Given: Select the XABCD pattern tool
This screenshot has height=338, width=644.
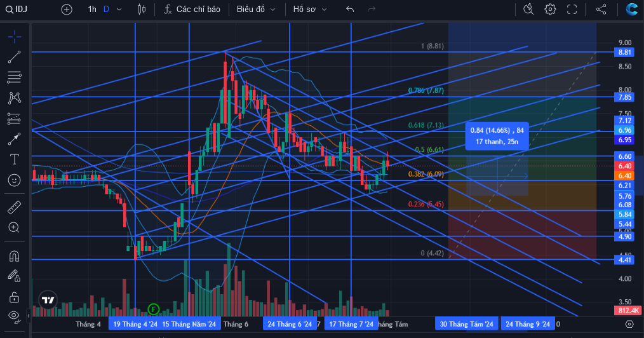Looking at the screenshot, I should tap(15, 98).
